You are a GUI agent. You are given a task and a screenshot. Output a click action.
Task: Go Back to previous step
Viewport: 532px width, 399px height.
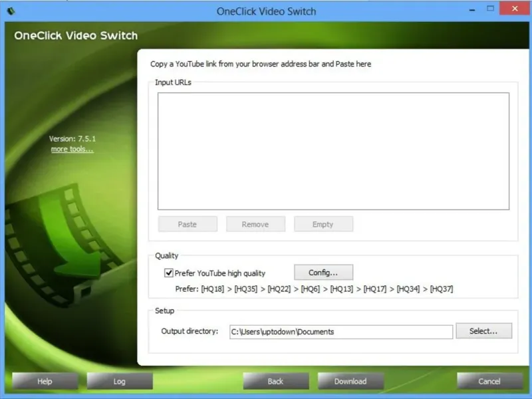[276, 381]
